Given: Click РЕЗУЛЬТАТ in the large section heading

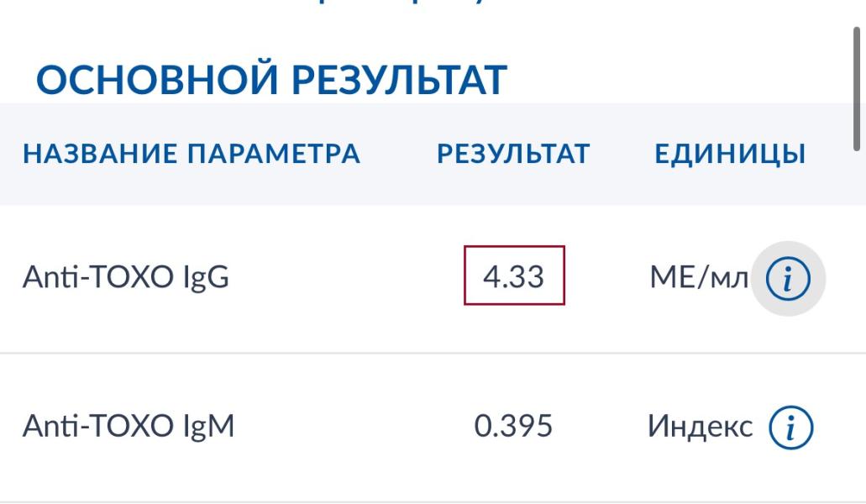Looking at the screenshot, I should click(399, 80).
